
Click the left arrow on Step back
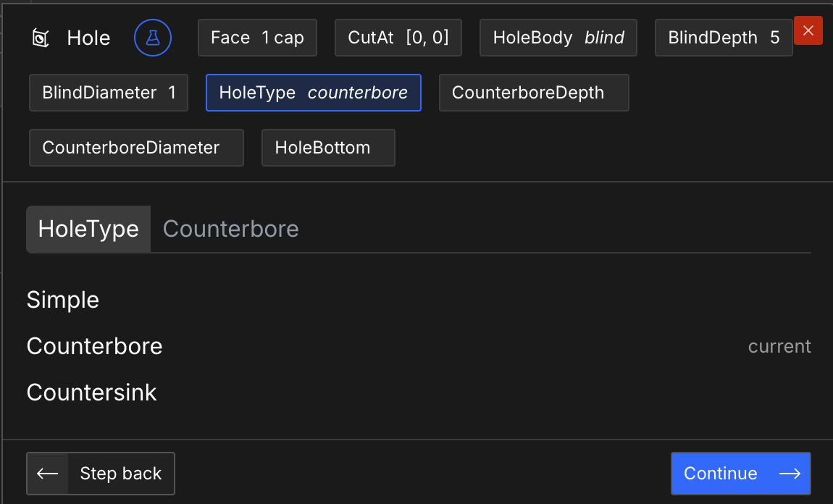click(48, 474)
